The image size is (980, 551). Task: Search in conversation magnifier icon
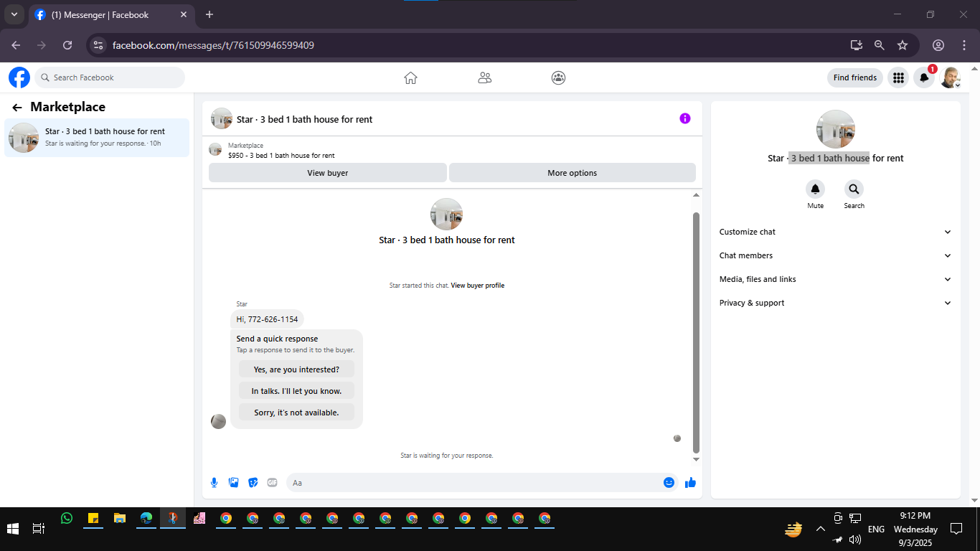pos(854,189)
